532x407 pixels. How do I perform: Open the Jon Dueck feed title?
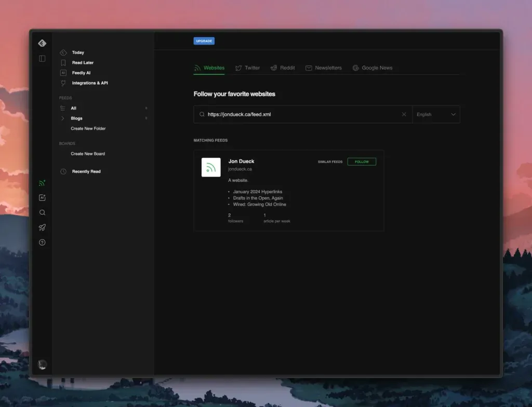241,161
